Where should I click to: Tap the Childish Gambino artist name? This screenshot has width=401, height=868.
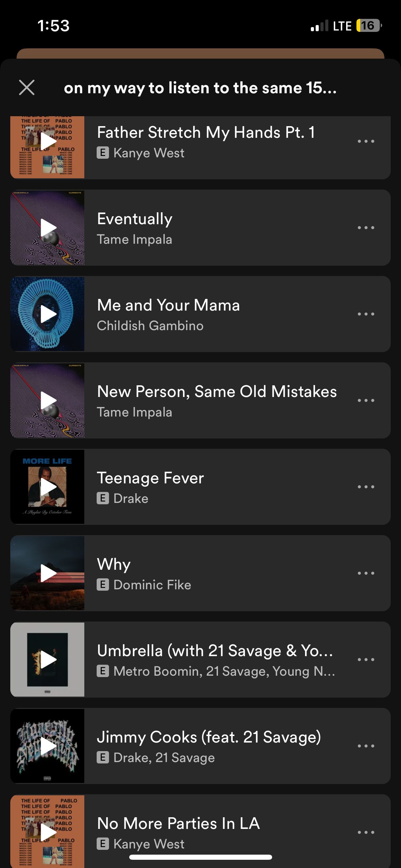(150, 326)
